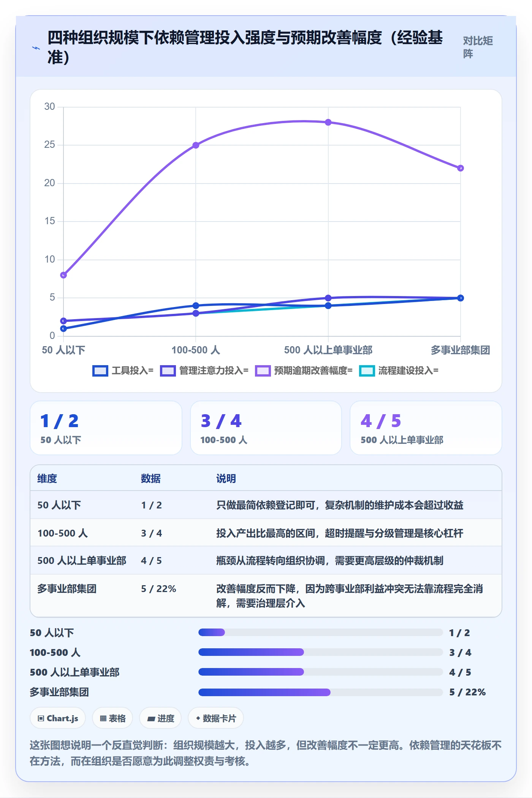The width and height of the screenshot is (532, 798).
Task: Click the purple data point valued 28
Action: [328, 122]
